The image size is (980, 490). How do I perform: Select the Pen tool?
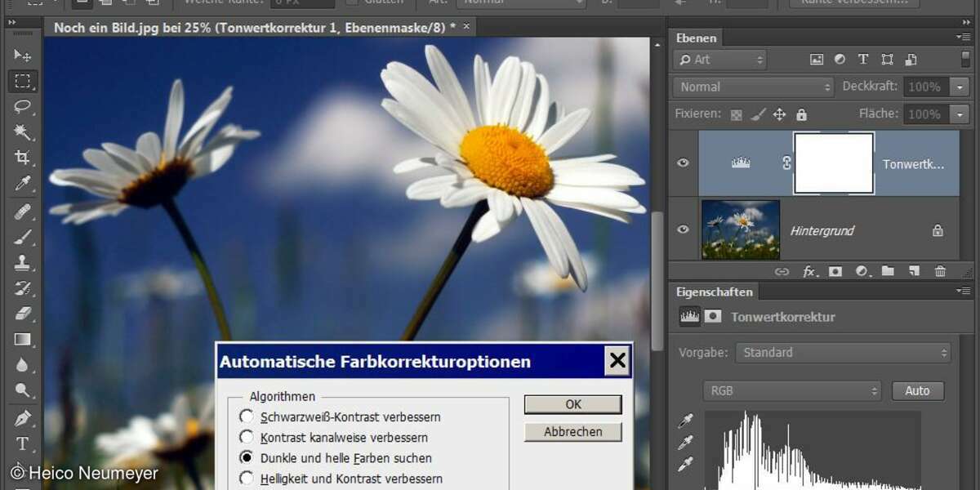tap(22, 419)
